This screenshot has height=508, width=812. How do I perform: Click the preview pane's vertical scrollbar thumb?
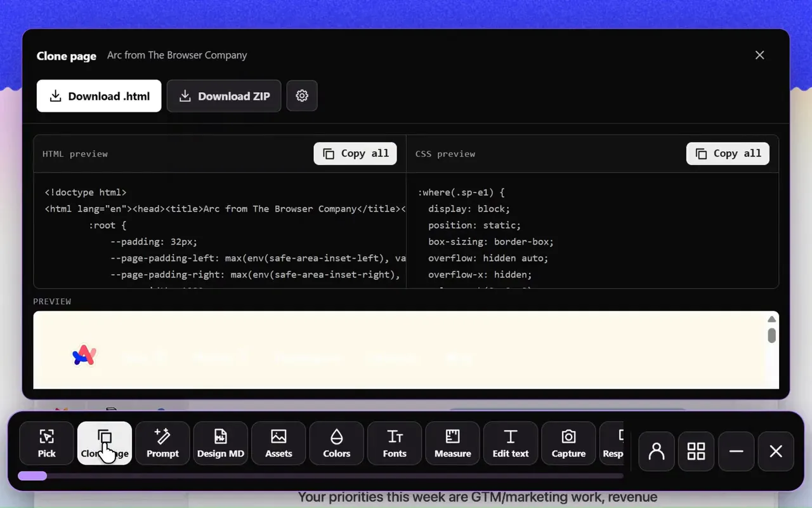click(771, 335)
